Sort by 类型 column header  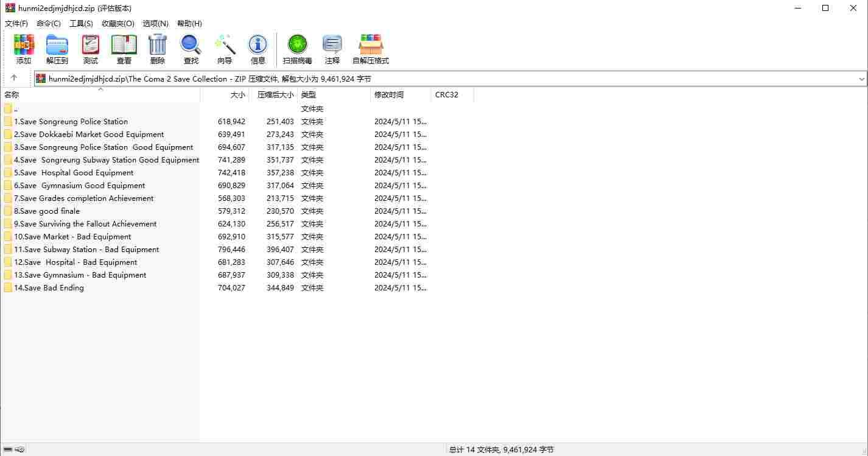[334, 95]
